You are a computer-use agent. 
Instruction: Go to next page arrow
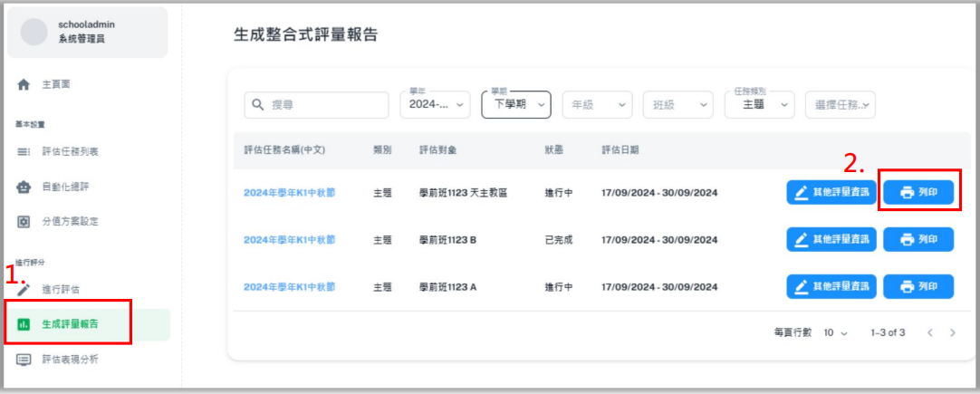[952, 332]
